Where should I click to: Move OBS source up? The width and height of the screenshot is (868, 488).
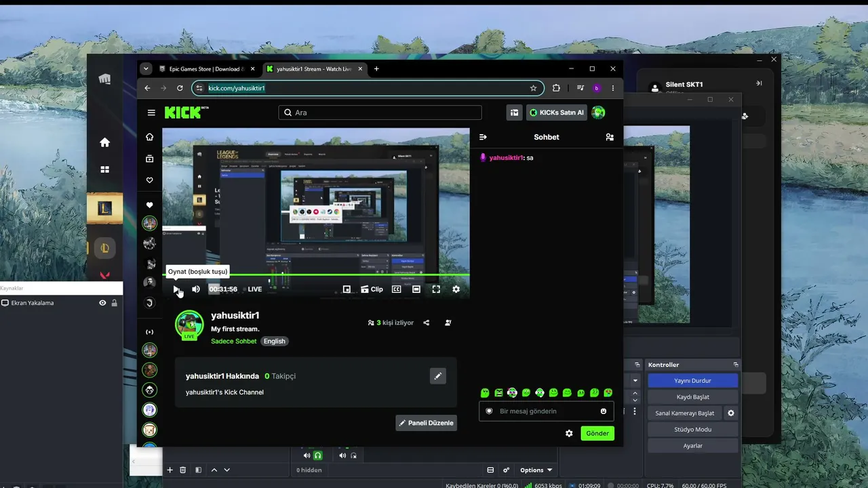click(214, 470)
